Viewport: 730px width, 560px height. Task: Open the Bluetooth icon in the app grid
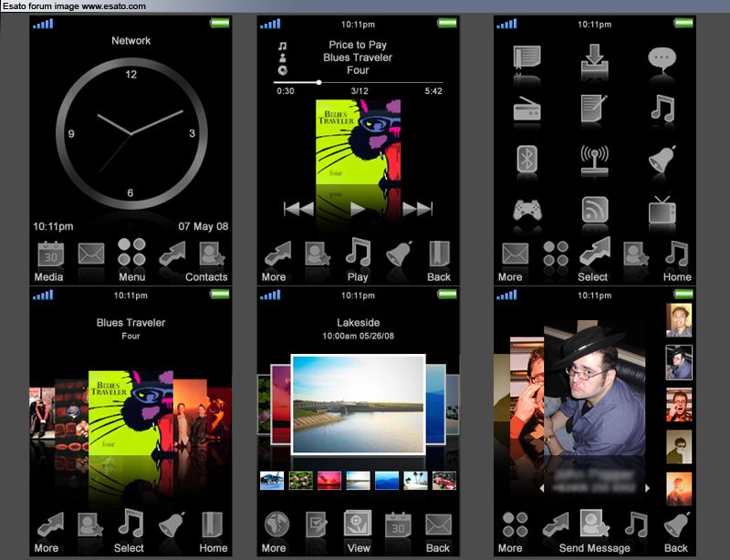pos(527,161)
